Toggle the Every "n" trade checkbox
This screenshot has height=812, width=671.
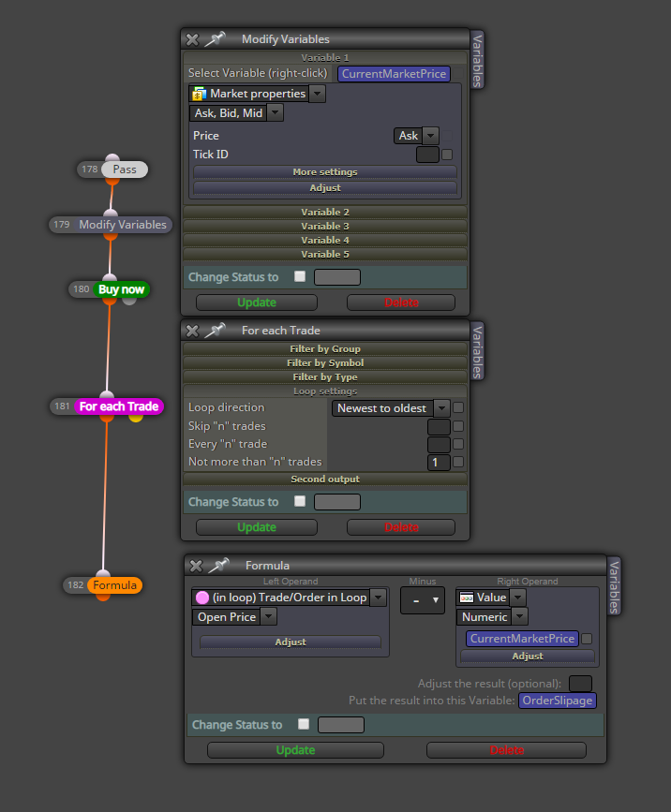(x=458, y=444)
